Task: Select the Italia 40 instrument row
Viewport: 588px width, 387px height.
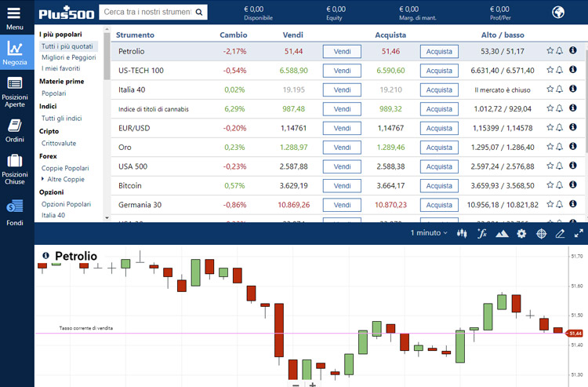Action: point(347,89)
